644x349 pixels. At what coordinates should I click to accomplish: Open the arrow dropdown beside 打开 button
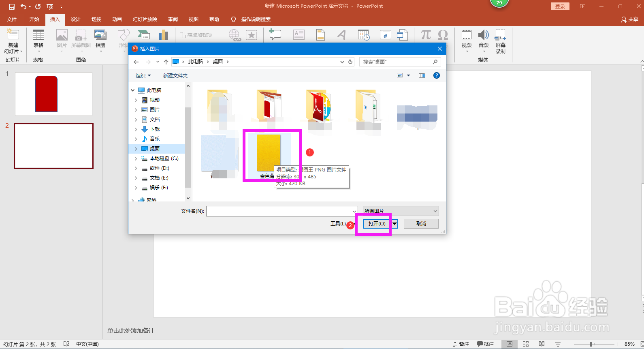point(395,224)
